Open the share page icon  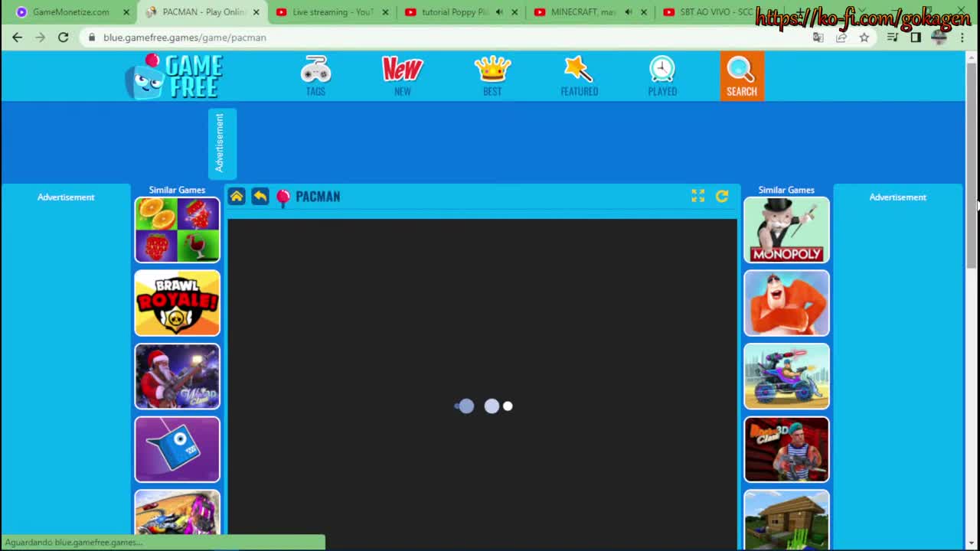(841, 37)
